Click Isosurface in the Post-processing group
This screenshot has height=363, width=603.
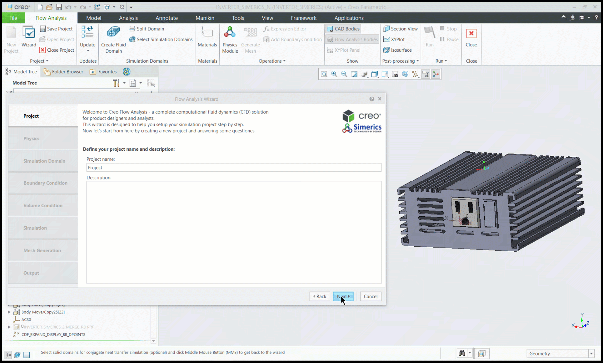(x=397, y=50)
